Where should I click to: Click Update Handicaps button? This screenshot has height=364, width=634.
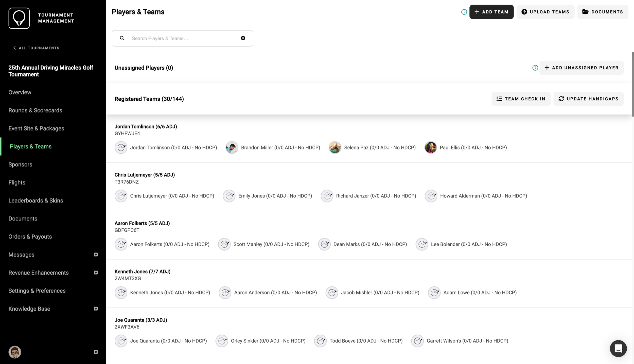tap(588, 99)
